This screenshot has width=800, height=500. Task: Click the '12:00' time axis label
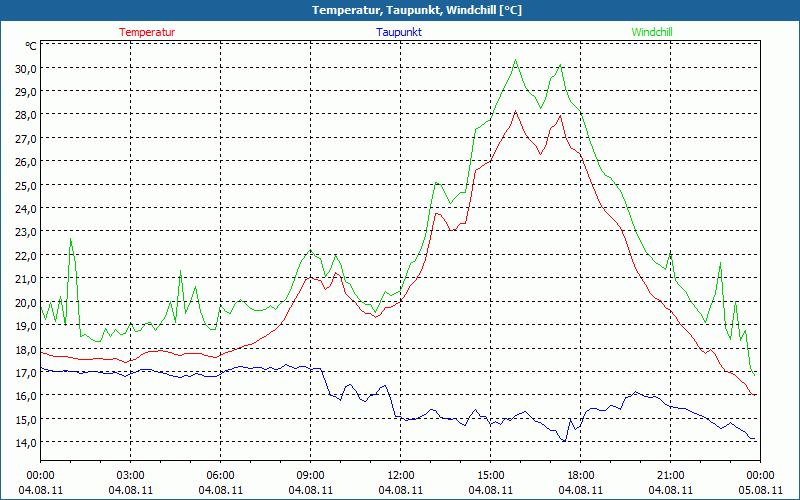[401, 476]
